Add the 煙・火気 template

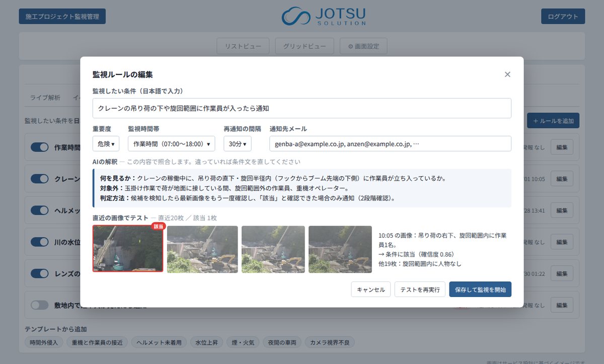click(x=244, y=342)
